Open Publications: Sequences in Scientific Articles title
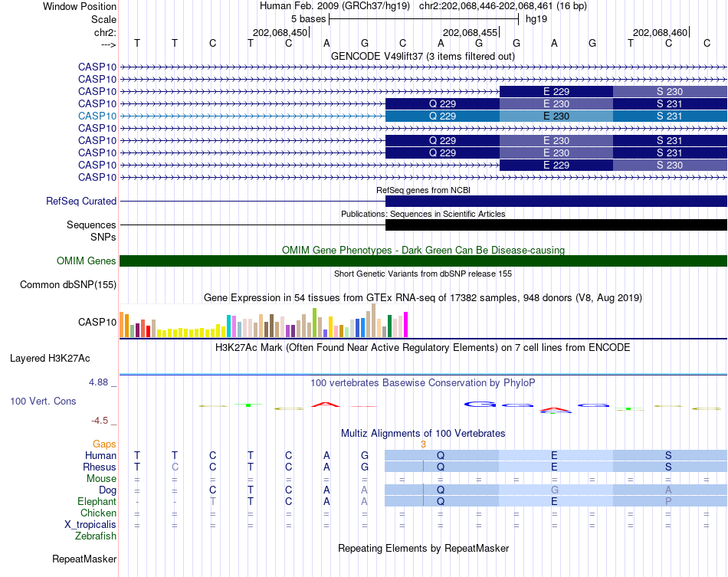728x577 pixels. coord(423,214)
